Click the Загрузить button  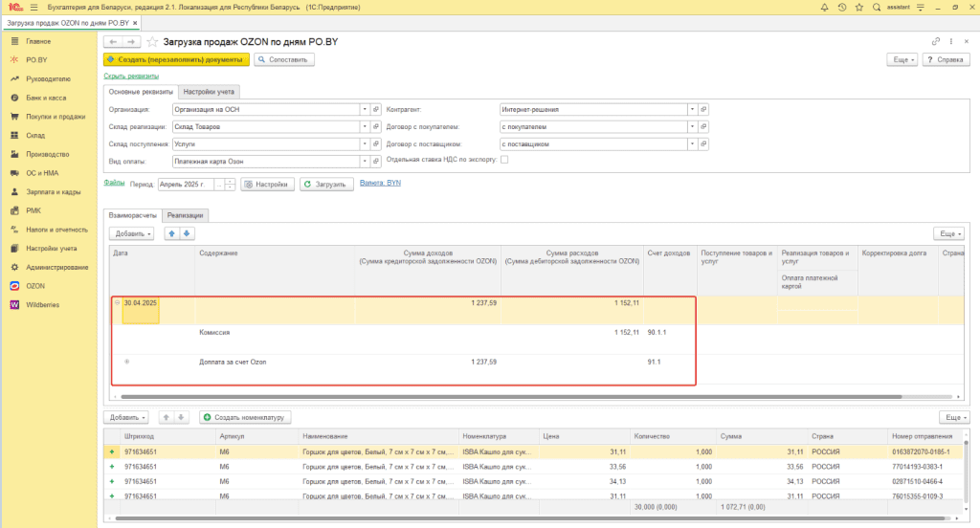pos(326,185)
